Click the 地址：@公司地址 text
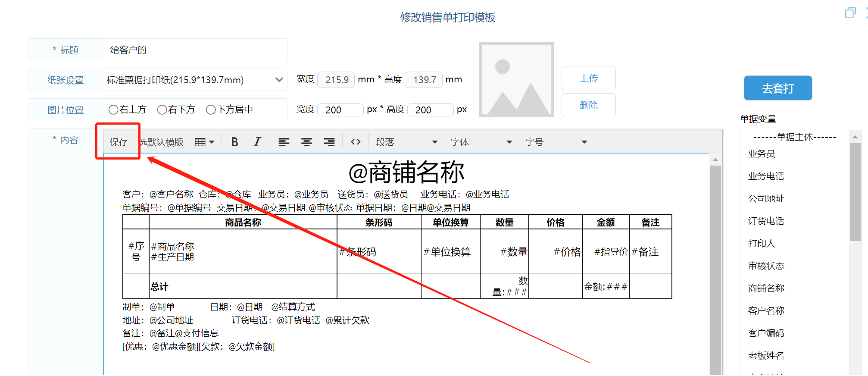 (x=158, y=320)
